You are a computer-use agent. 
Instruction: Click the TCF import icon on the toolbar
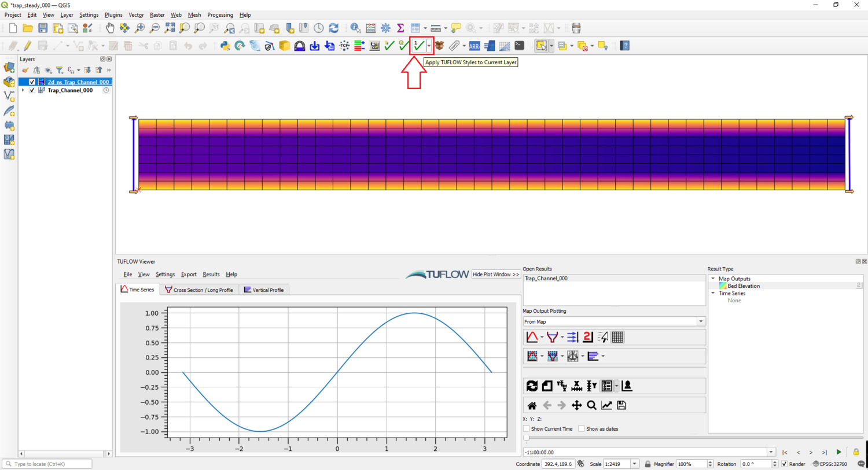pyautogui.click(x=344, y=46)
